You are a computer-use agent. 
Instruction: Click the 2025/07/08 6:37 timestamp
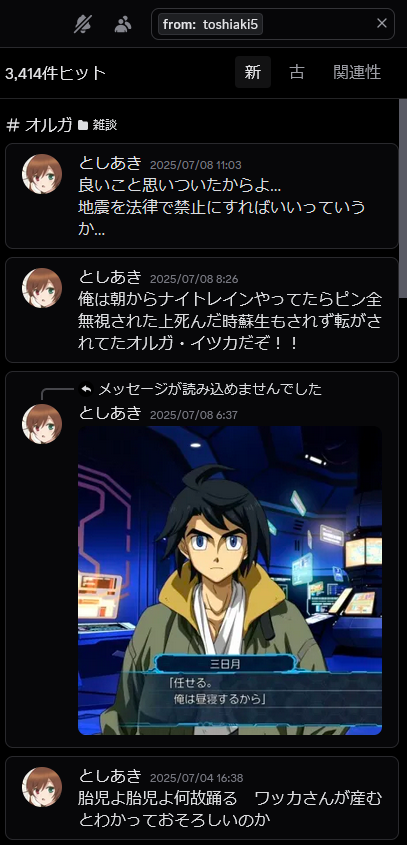(194, 415)
